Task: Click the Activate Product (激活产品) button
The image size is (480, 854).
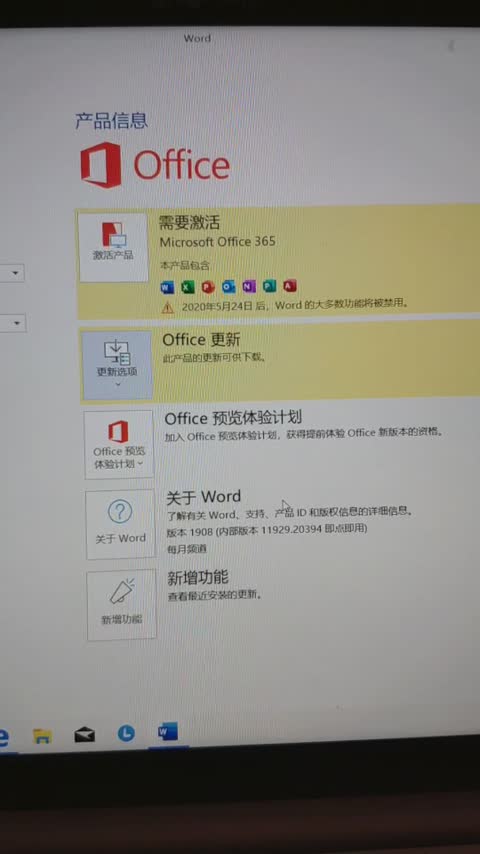Action: (113, 247)
